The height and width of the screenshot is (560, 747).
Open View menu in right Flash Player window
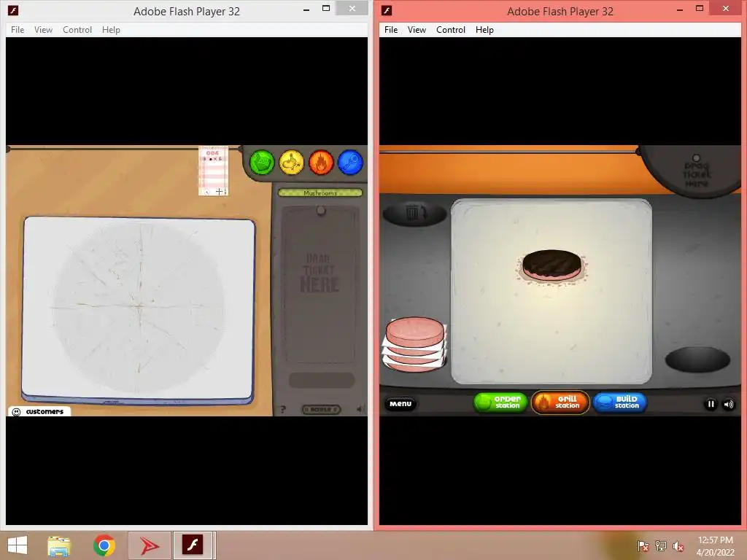tap(417, 29)
